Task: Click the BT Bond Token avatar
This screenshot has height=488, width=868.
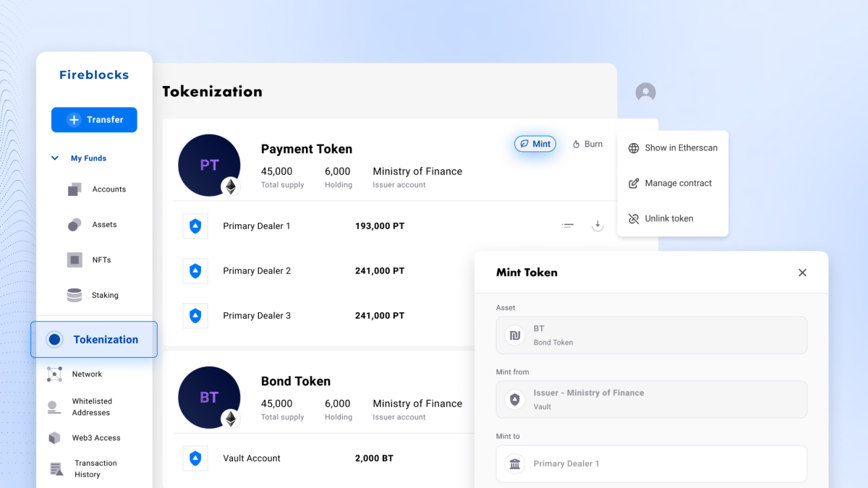Action: (x=209, y=397)
